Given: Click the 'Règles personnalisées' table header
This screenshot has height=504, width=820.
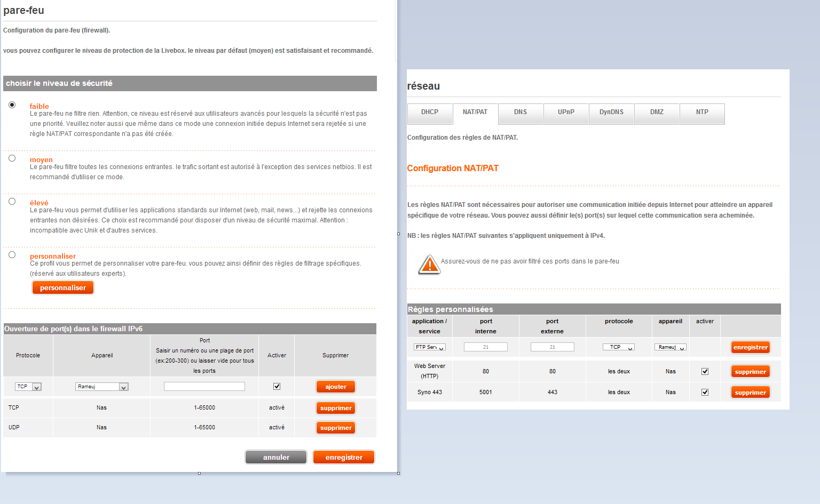Looking at the screenshot, I should pyautogui.click(x=450, y=309).
